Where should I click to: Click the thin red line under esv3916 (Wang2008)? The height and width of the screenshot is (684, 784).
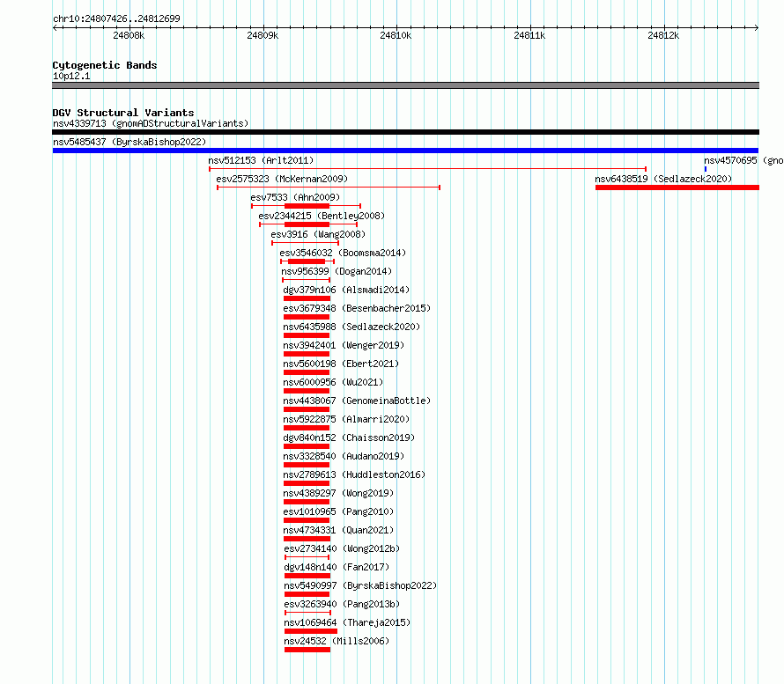[x=305, y=243]
